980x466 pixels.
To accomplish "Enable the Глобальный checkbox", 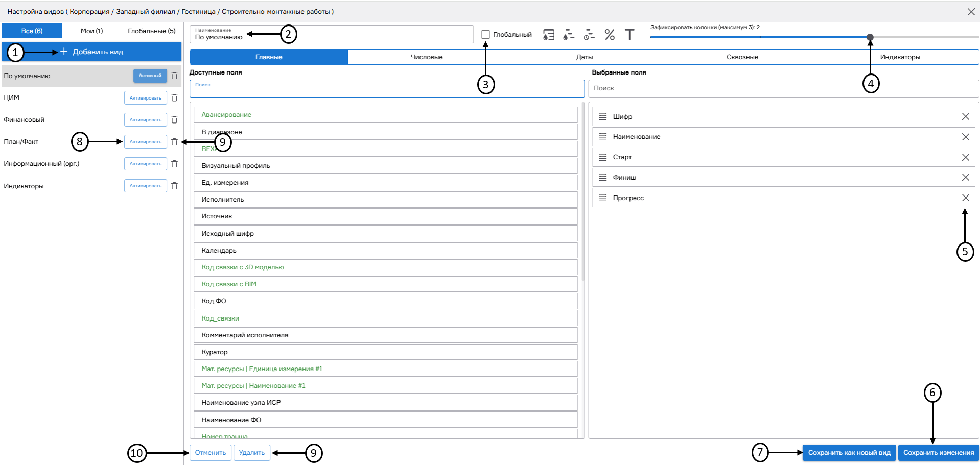I will [485, 35].
